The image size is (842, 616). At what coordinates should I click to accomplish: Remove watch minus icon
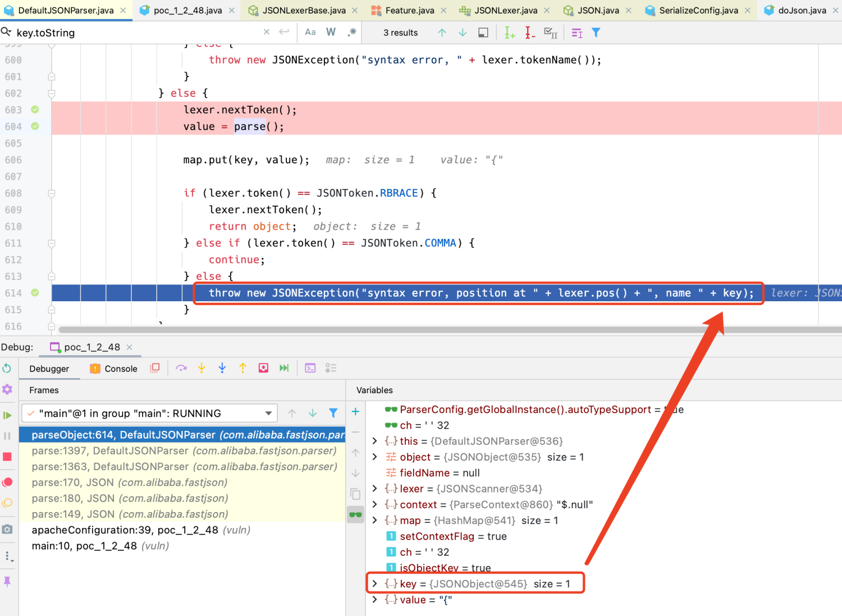point(355,433)
